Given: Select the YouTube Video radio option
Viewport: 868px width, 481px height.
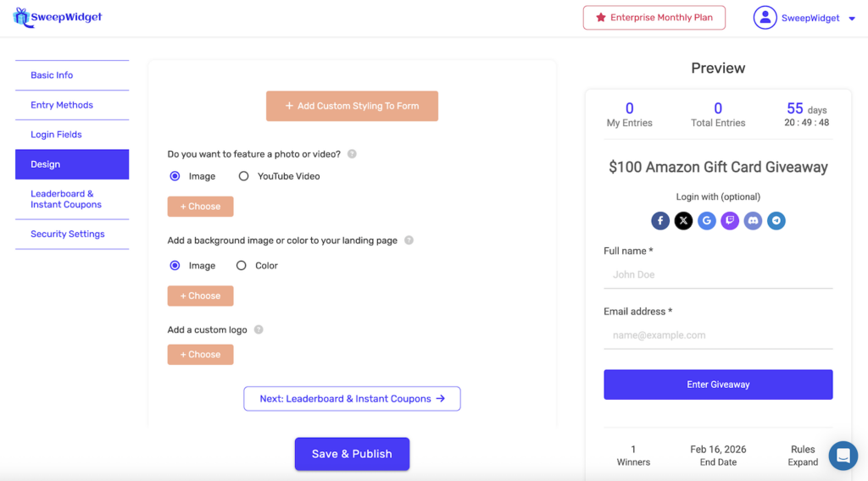Looking at the screenshot, I should tap(243, 176).
